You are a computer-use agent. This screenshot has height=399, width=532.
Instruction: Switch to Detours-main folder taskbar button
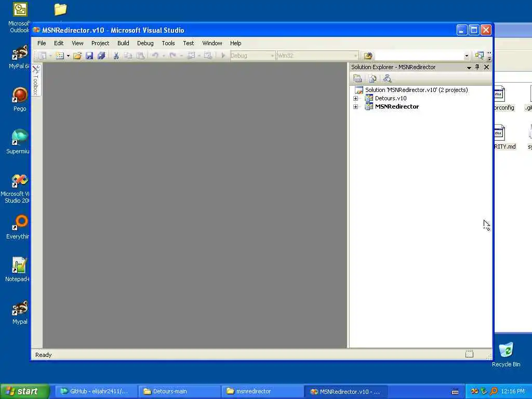[x=179, y=392]
